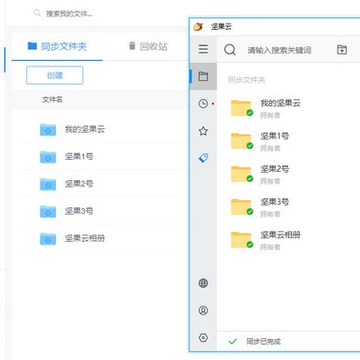The height and width of the screenshot is (360, 360).
Task: Click the 同步文件夹 section label in the client
Action: tap(247, 80)
